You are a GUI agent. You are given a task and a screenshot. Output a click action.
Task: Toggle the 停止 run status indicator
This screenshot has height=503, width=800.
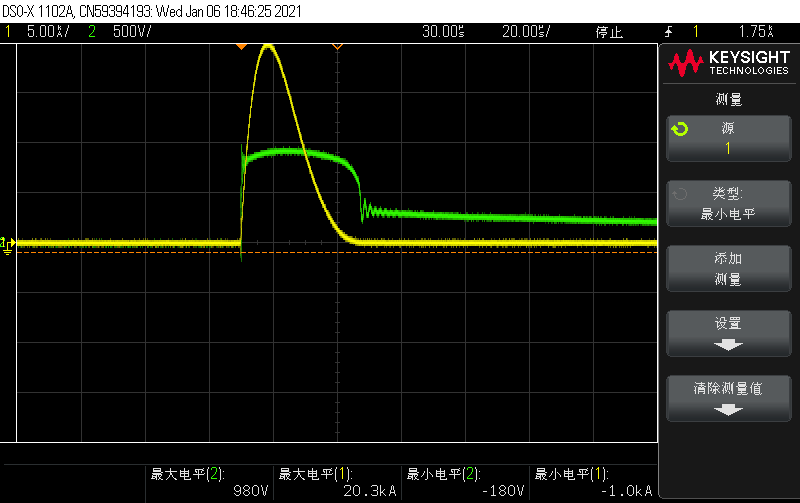tap(609, 32)
